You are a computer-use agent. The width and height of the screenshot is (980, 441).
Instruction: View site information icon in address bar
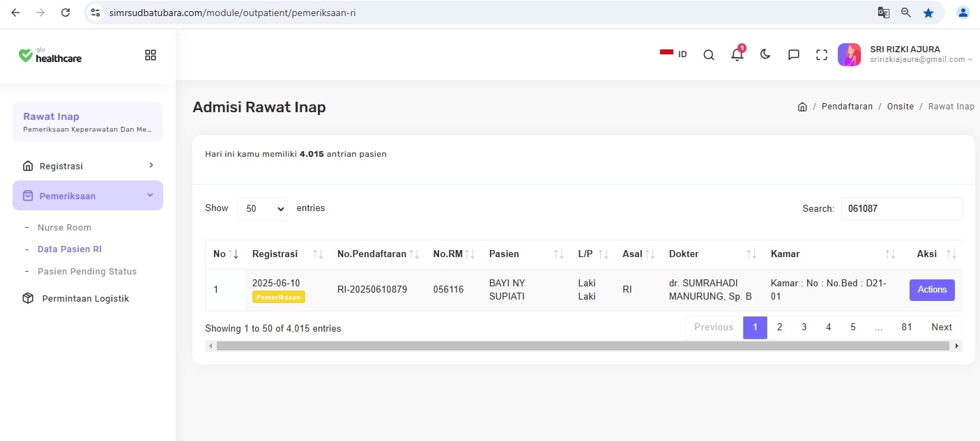[96, 13]
